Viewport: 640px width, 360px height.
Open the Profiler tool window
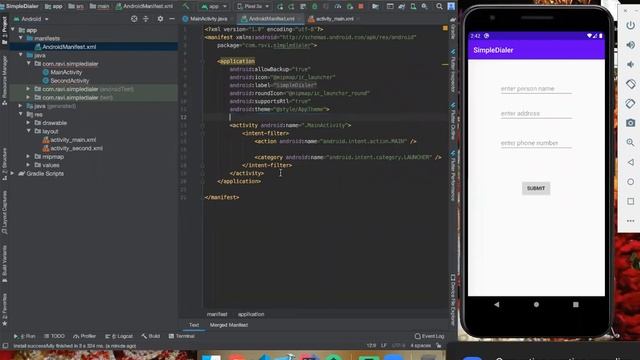pyautogui.click(x=84, y=336)
